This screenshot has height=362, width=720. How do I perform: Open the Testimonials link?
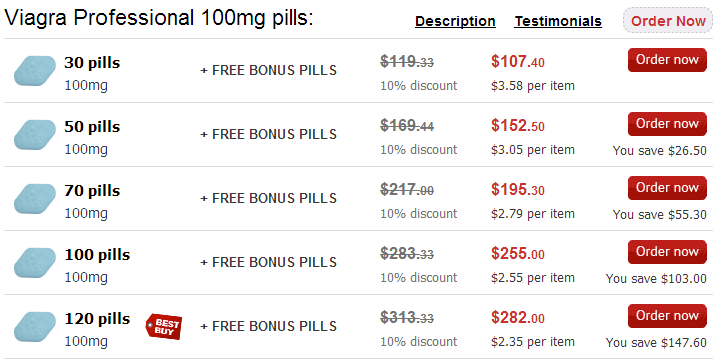pyautogui.click(x=558, y=21)
